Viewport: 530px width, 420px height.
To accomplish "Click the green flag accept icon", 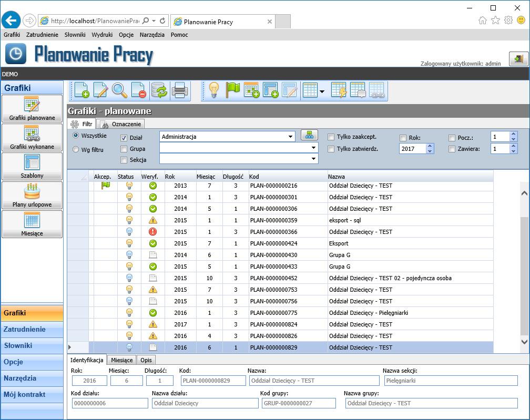I will [x=232, y=90].
